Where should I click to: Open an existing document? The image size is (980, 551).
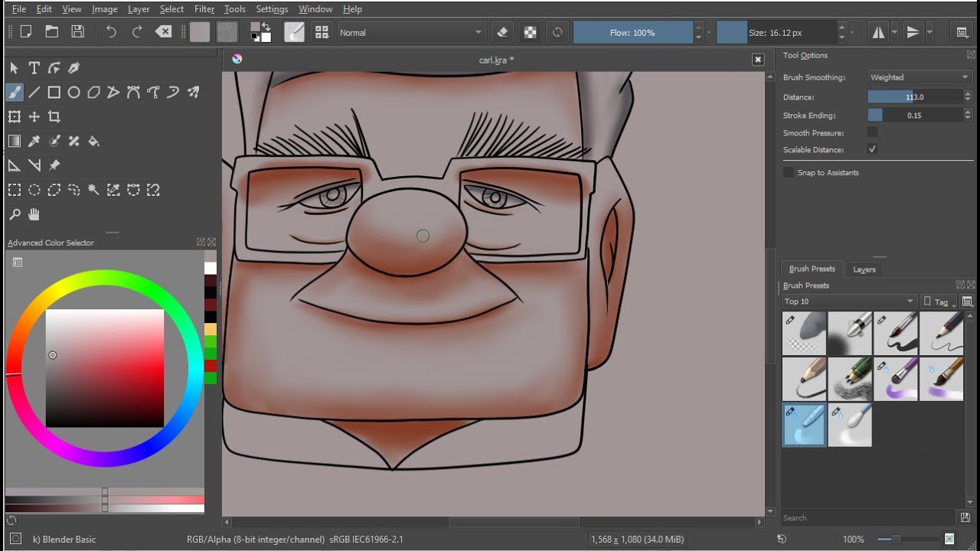[51, 32]
